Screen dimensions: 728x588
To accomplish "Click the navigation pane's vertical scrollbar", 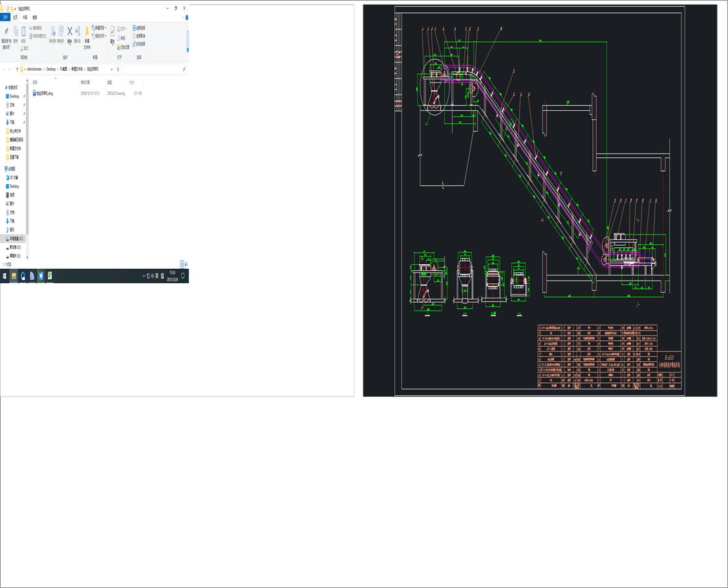I will [x=27, y=164].
